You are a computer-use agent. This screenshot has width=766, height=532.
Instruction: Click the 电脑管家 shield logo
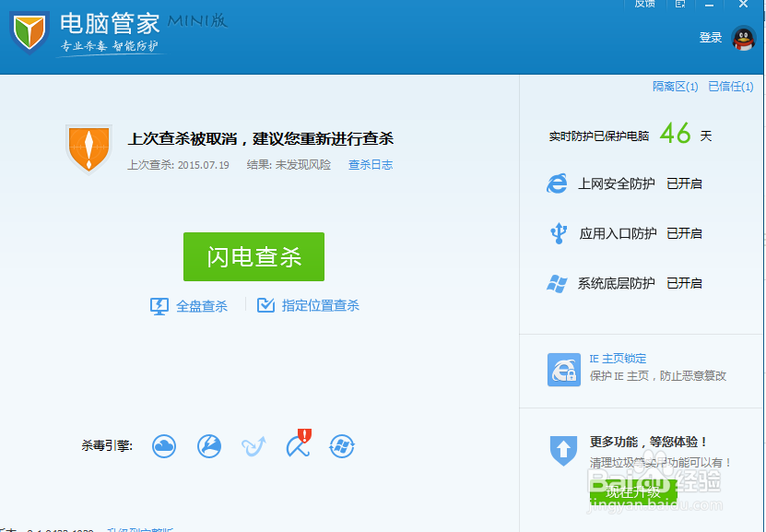pos(29,32)
